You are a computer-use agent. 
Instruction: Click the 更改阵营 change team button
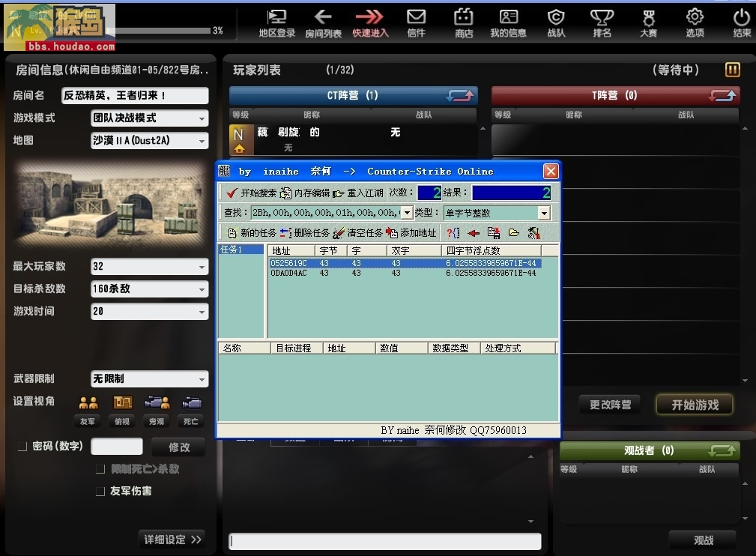[610, 405]
